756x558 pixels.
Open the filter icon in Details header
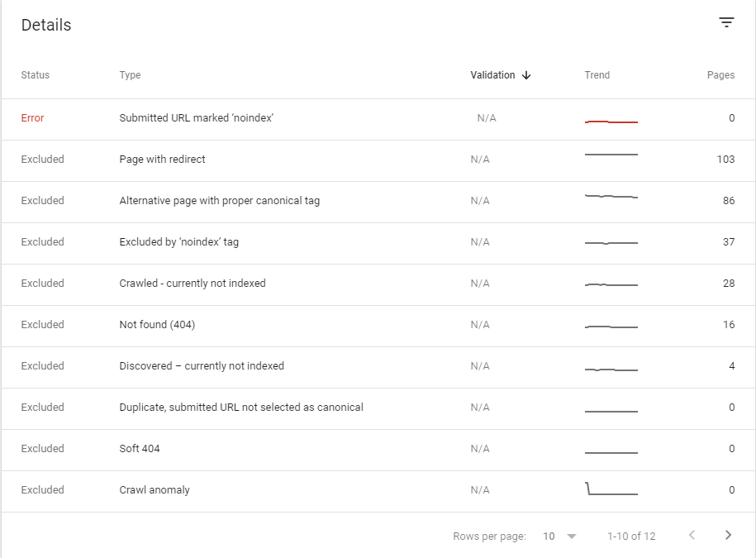[x=726, y=22]
